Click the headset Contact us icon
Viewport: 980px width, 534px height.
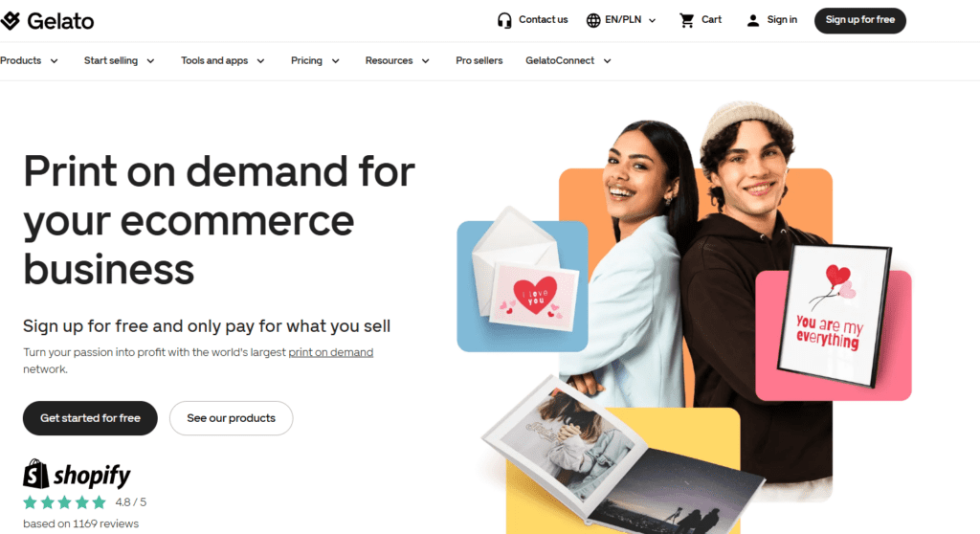click(504, 21)
